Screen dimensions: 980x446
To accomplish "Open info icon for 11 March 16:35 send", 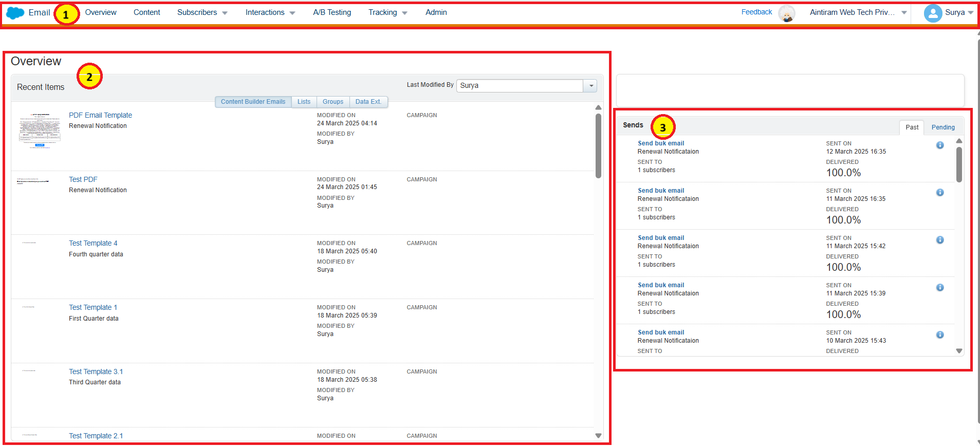I will (x=939, y=193).
